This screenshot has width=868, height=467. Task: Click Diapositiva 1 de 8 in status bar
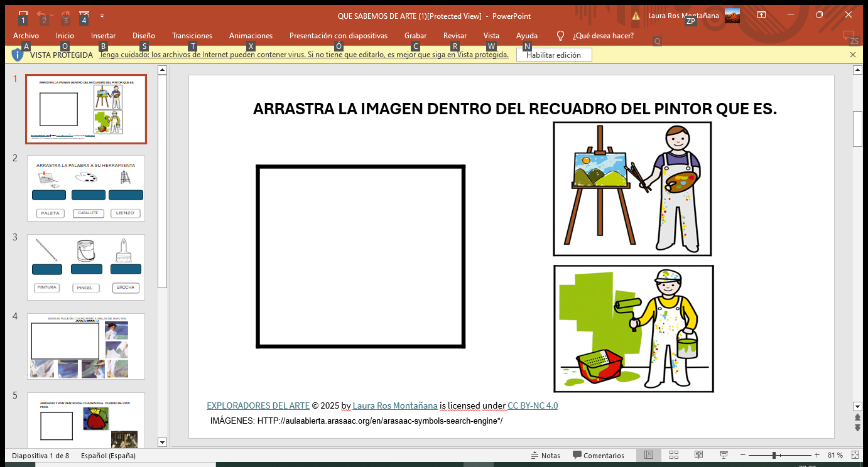[41, 455]
